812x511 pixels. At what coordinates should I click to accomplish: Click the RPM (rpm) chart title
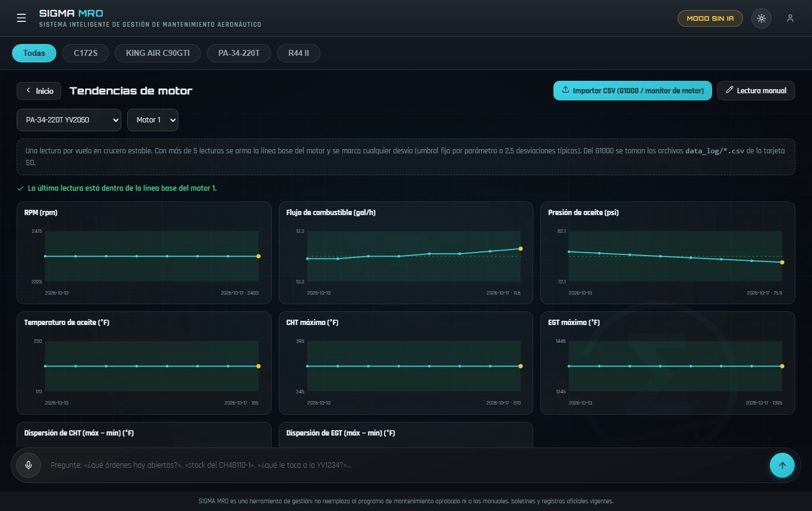click(x=41, y=213)
